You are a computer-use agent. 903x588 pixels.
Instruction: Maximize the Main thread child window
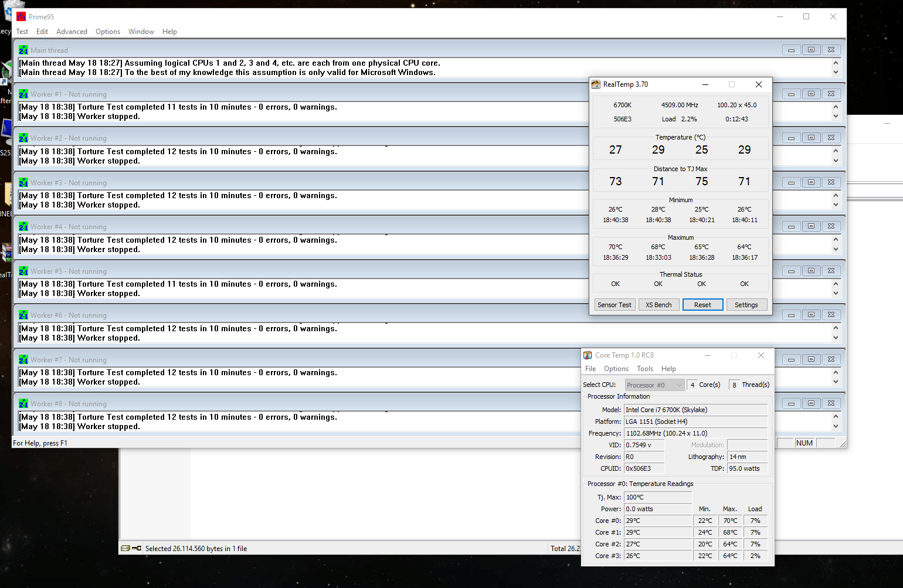click(x=812, y=50)
